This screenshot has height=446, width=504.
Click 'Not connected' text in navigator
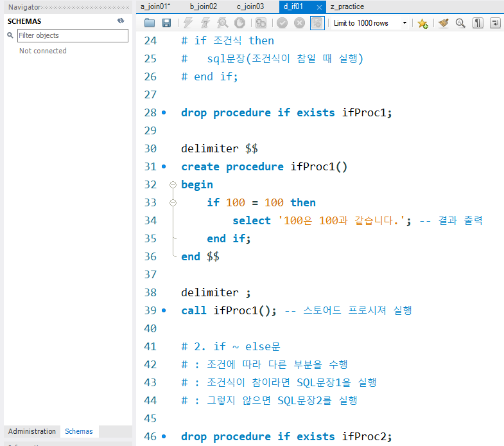43,51
